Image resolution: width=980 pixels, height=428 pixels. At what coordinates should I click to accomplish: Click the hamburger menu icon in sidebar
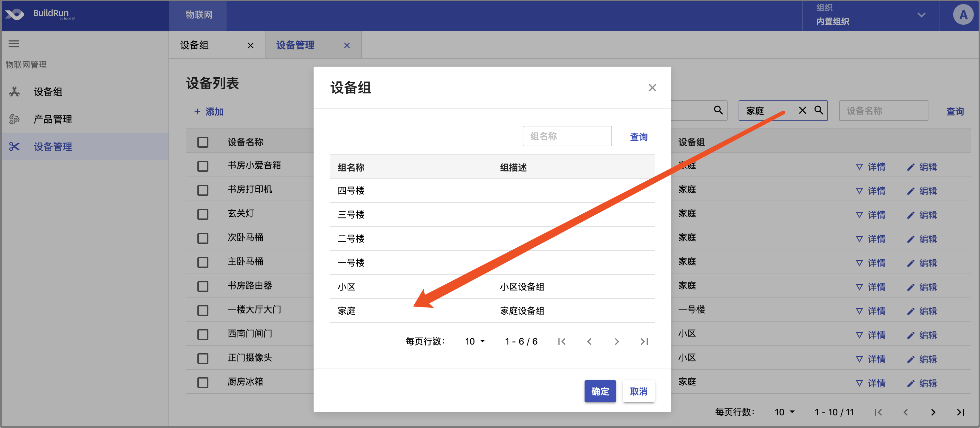point(14,44)
